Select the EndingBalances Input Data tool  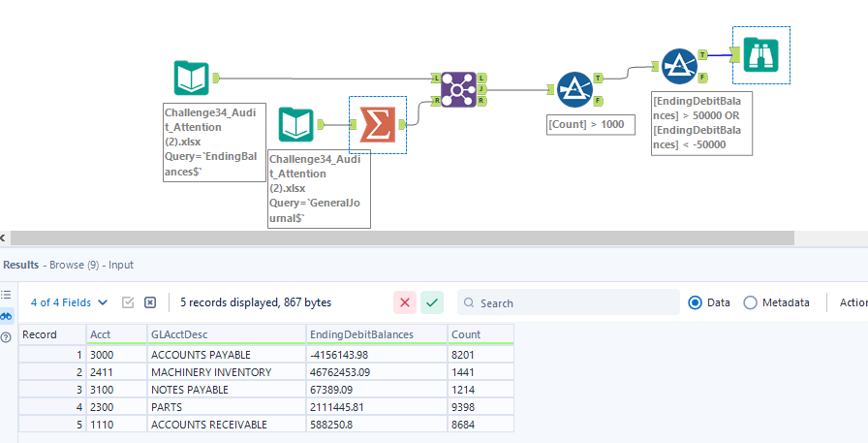(191, 79)
